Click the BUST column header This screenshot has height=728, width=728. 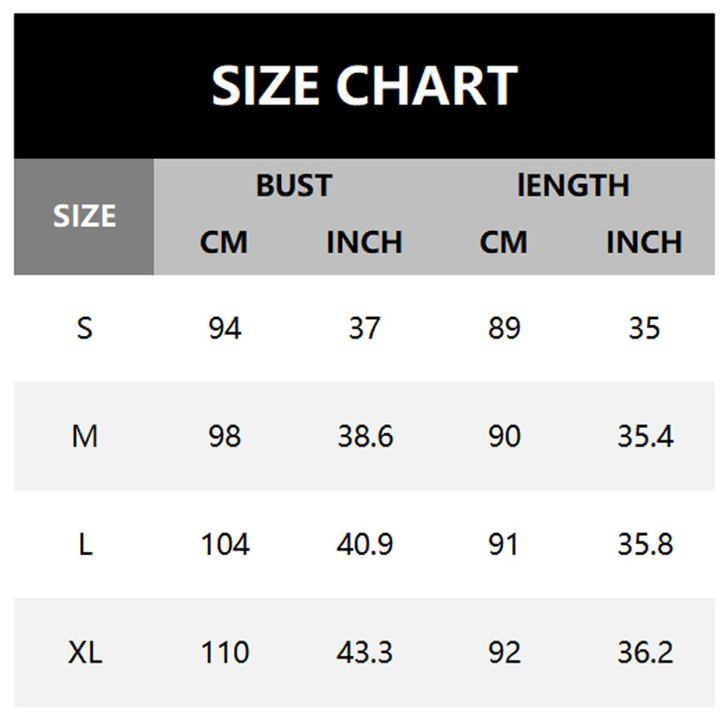293,186
